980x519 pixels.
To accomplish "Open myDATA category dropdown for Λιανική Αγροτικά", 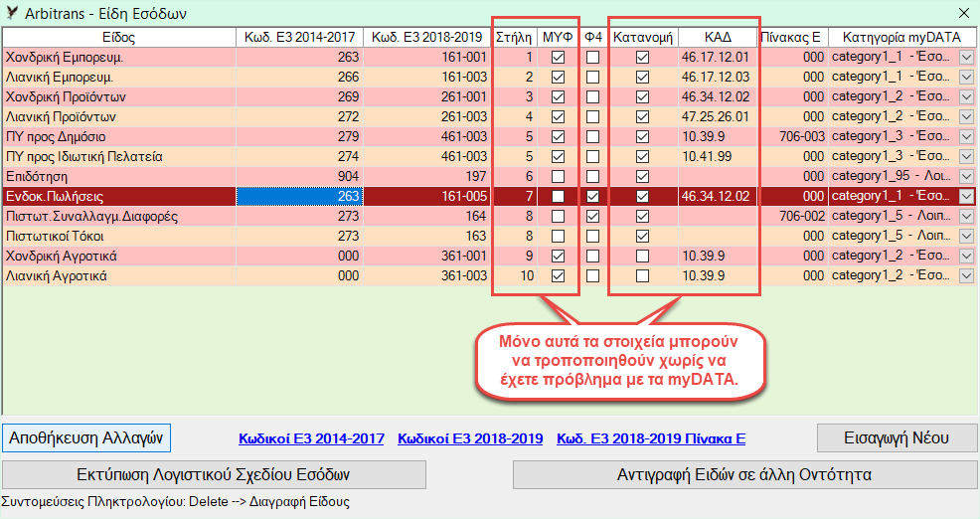I will (967, 276).
